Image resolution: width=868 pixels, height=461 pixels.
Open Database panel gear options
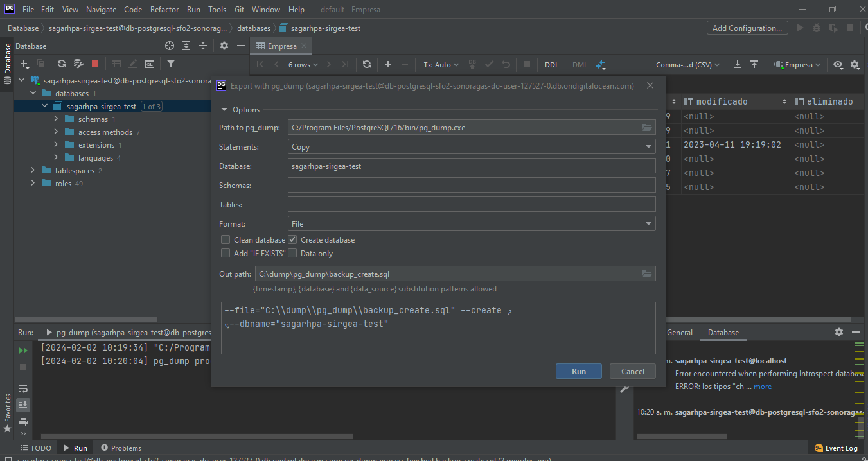pyautogui.click(x=224, y=46)
